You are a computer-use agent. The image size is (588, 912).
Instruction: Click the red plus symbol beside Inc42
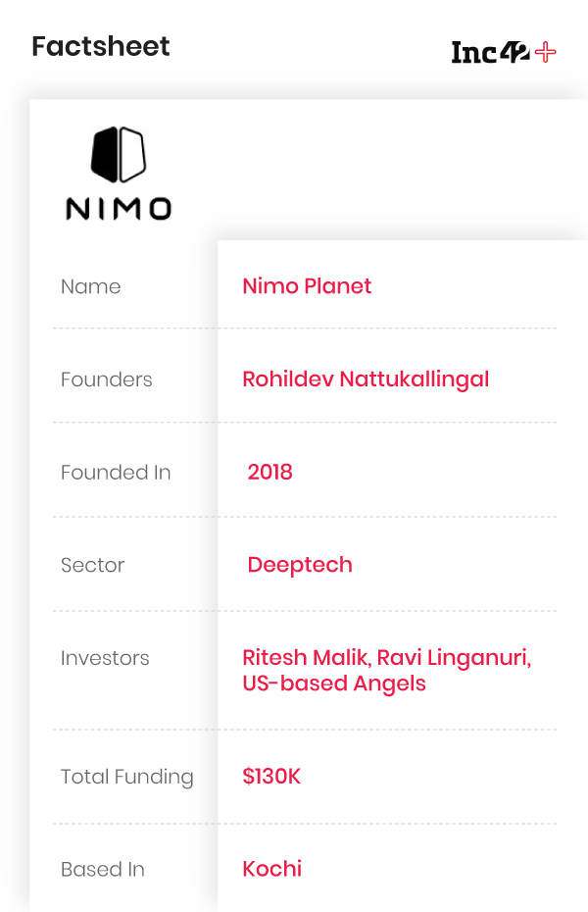545,52
